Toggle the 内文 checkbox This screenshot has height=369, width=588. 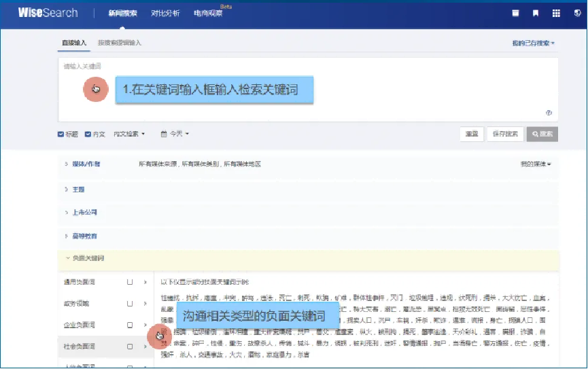(88, 135)
